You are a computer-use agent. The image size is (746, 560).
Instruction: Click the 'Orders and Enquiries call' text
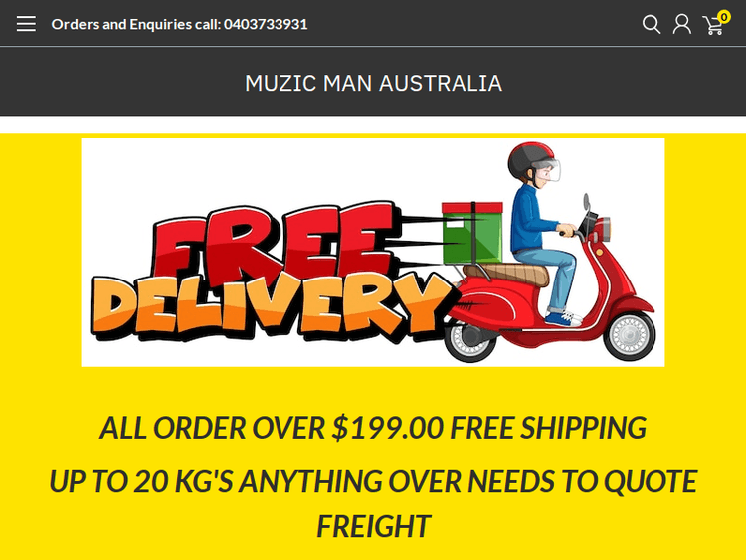coord(136,24)
